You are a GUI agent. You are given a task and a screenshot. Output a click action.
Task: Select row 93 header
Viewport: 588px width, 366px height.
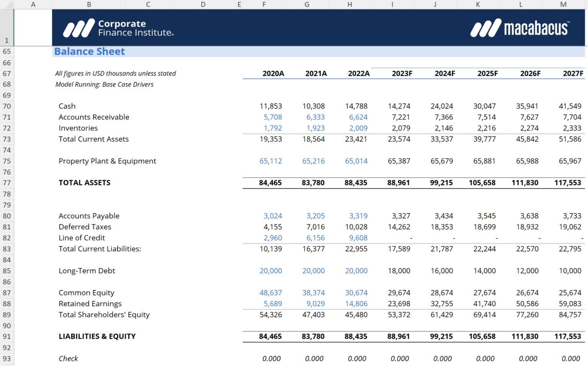7,359
